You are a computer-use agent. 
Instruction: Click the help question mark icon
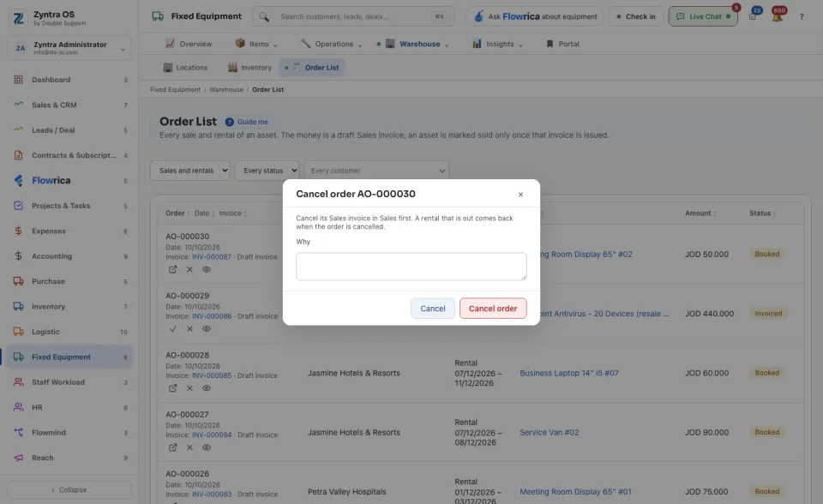tap(802, 17)
